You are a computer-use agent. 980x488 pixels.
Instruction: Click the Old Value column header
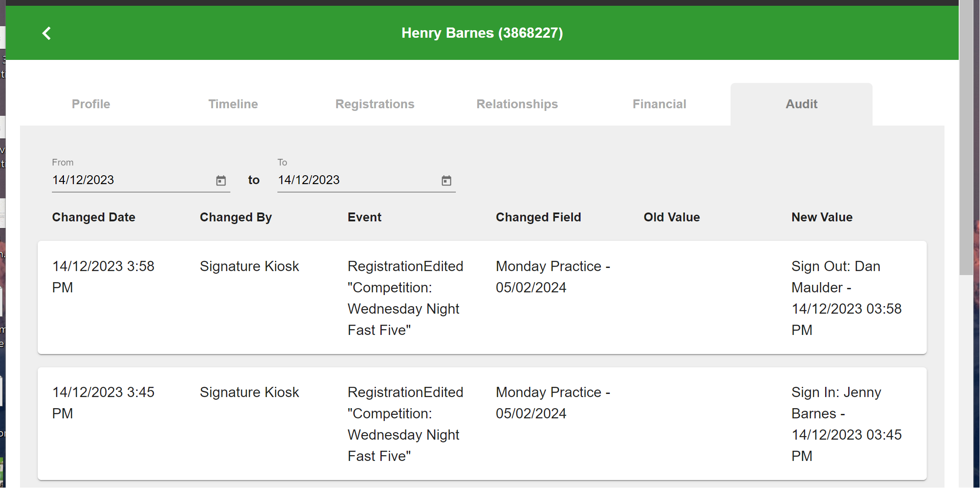point(672,217)
